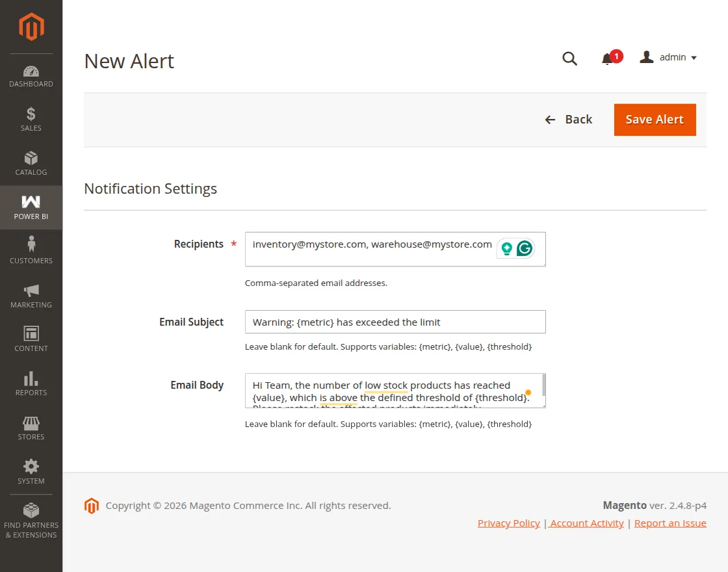Click the orange Grammarly dot in Email Body
The width and height of the screenshot is (728, 572).
(528, 393)
